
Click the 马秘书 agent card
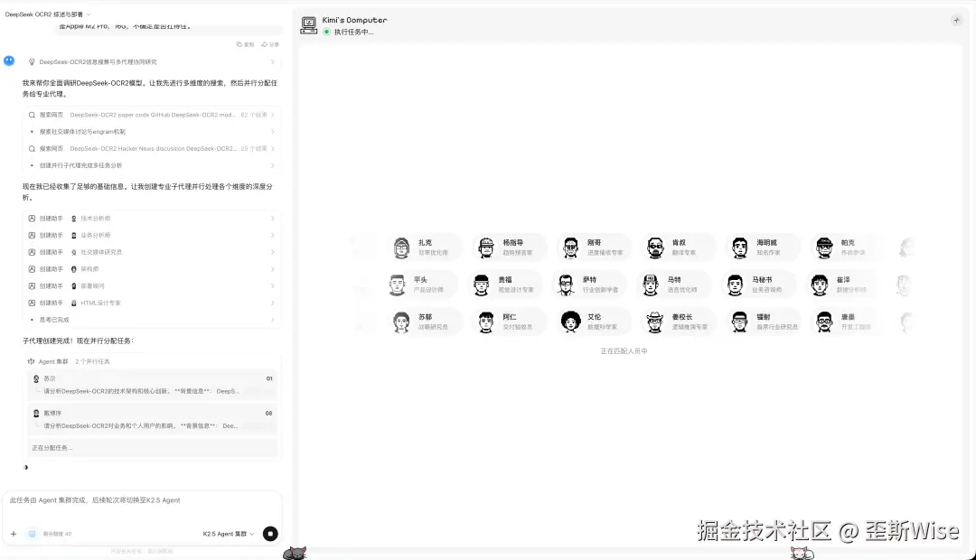tap(758, 285)
